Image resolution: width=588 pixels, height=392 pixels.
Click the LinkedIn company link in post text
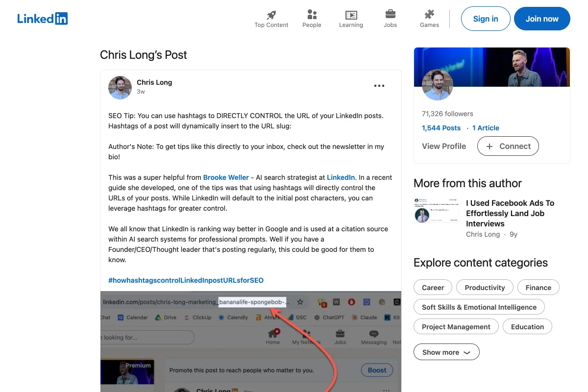pos(341,177)
